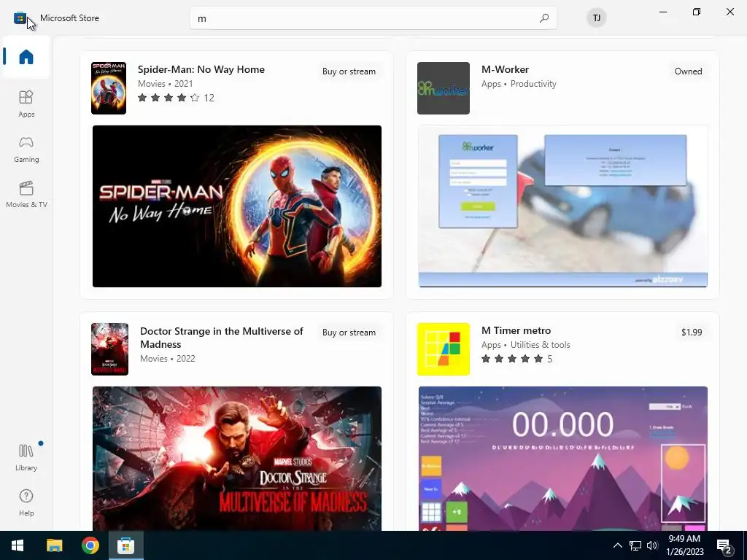This screenshot has width=747, height=560.
Task: Open File Explorer from the taskbar
Action: click(54, 545)
